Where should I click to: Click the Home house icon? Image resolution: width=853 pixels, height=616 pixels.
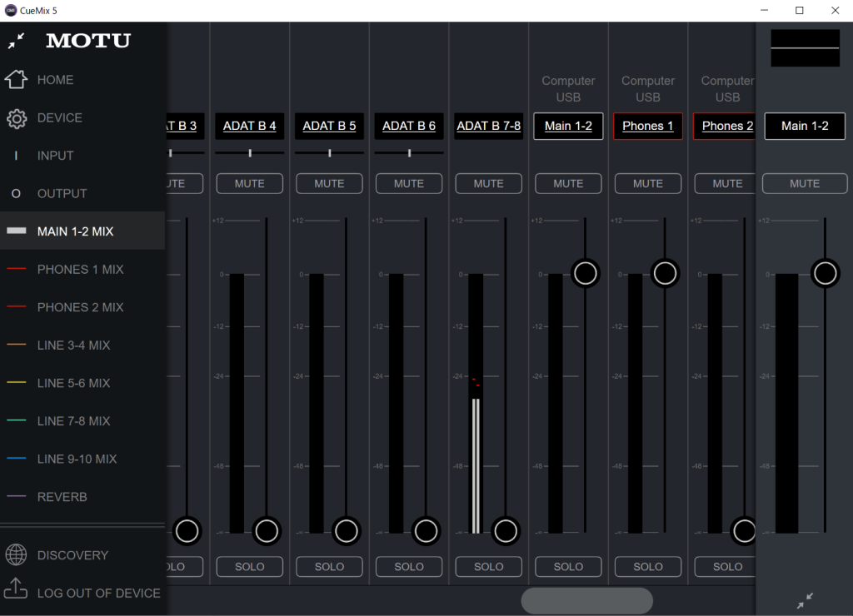tap(16, 80)
